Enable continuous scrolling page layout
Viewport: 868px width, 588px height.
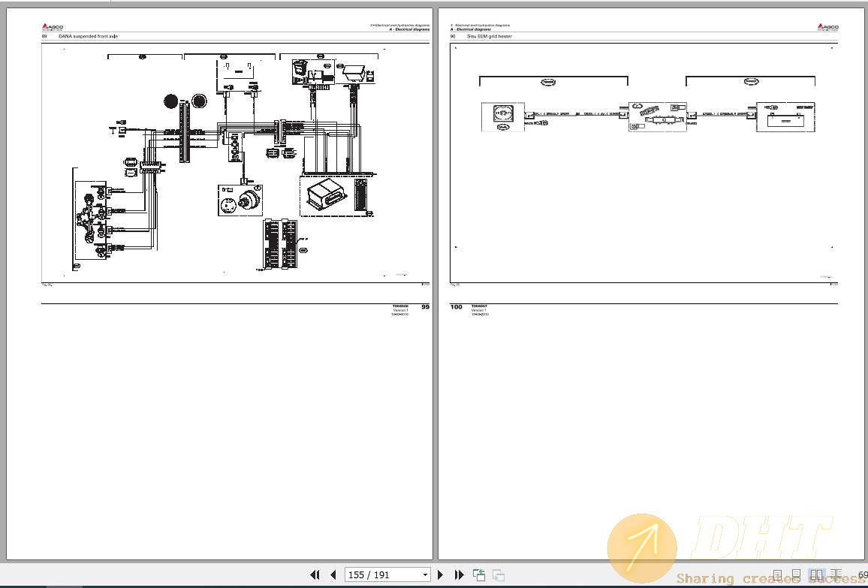point(797,575)
